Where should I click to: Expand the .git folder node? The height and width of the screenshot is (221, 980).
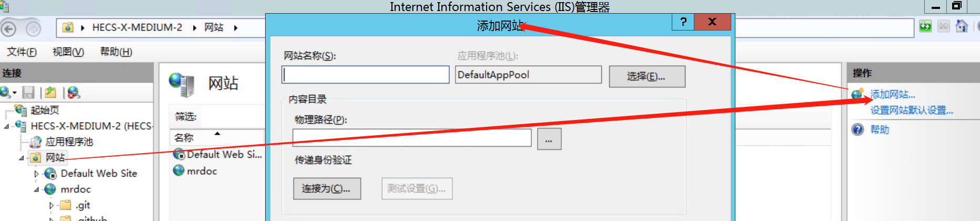[51, 205]
